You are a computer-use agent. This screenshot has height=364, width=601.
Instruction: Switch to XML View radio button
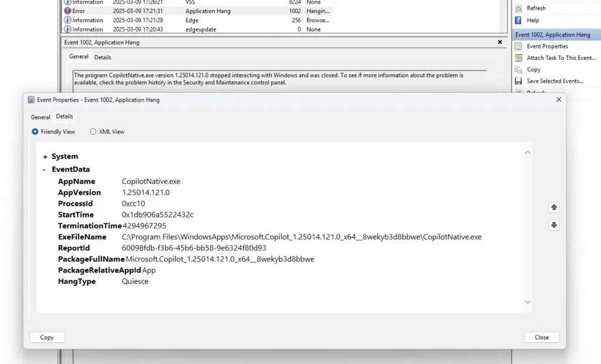pyautogui.click(x=93, y=132)
